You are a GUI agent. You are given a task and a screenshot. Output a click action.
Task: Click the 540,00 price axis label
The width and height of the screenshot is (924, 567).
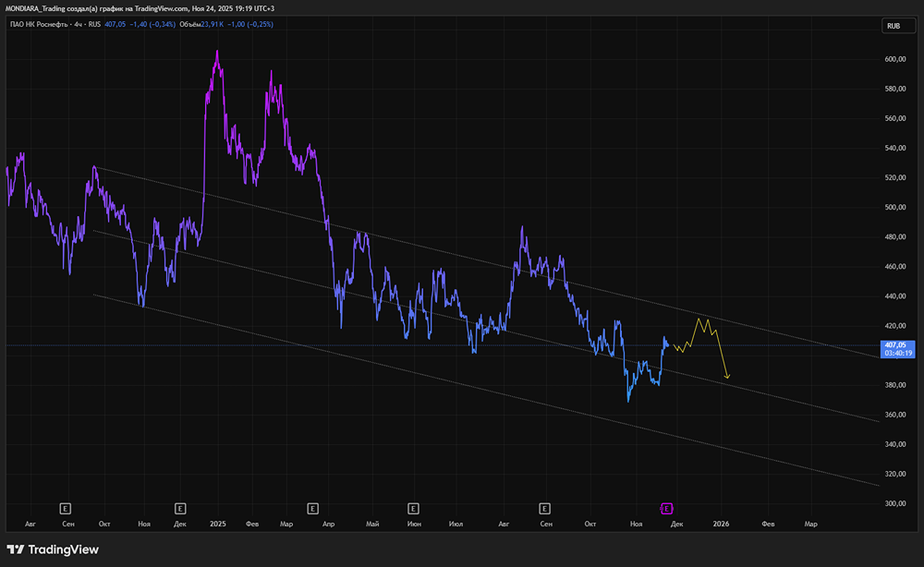click(x=894, y=148)
